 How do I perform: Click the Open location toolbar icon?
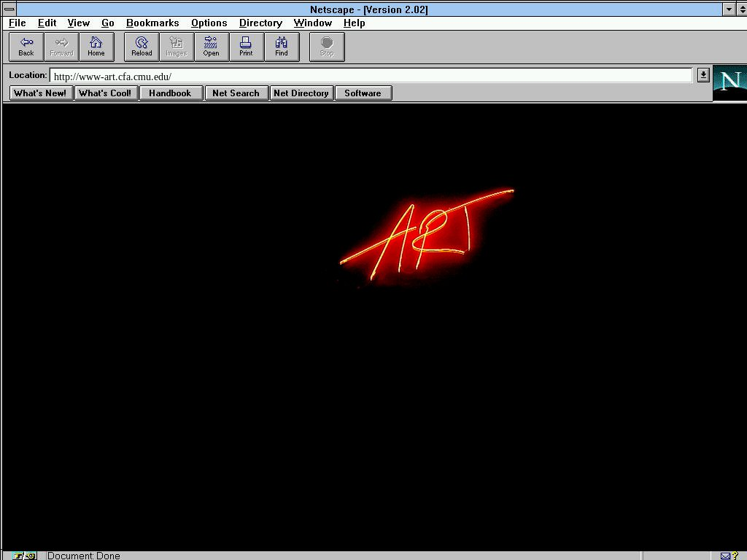click(x=211, y=47)
